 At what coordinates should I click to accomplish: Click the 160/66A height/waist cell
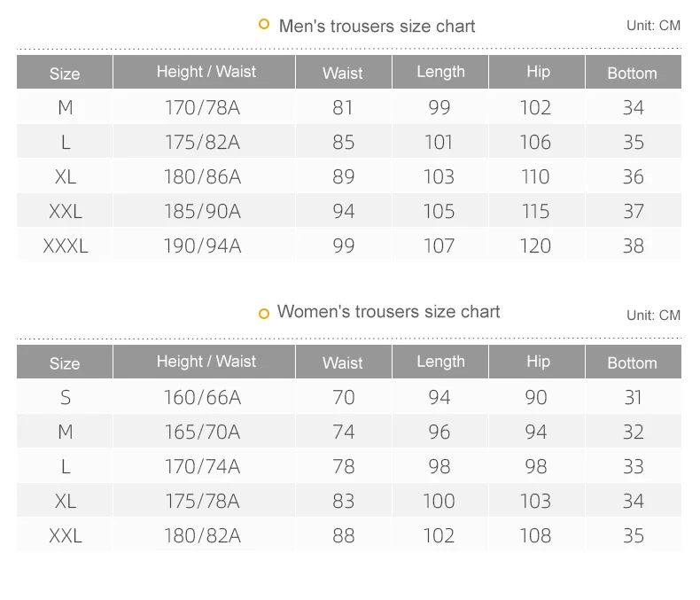pos(202,398)
